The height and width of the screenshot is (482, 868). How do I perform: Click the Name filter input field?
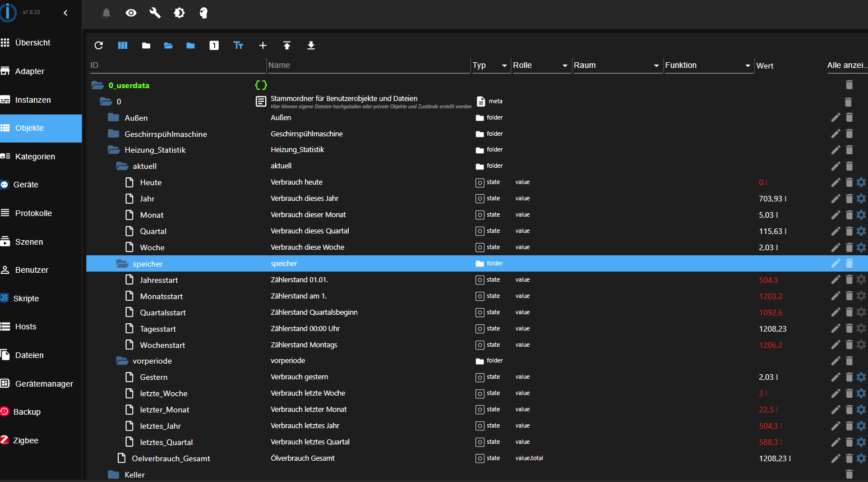pyautogui.click(x=368, y=65)
